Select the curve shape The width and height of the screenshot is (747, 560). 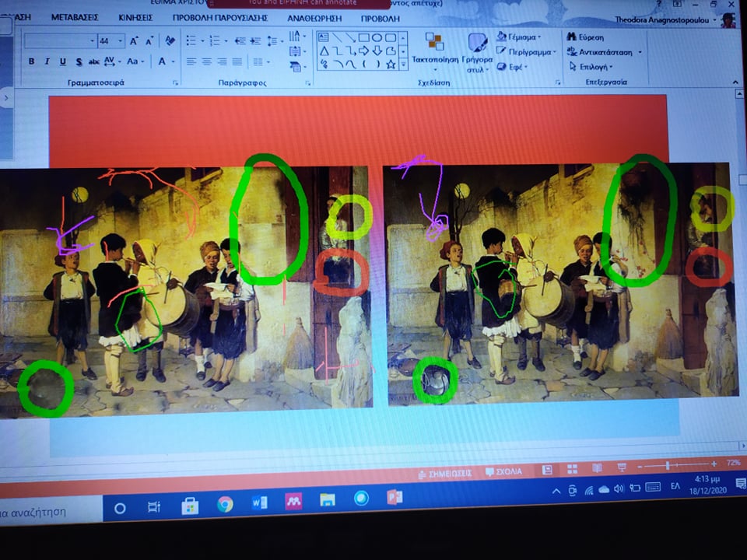click(x=350, y=65)
